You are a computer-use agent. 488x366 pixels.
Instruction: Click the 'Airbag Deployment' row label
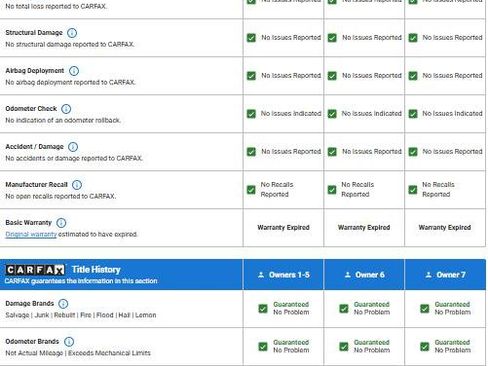pos(35,71)
